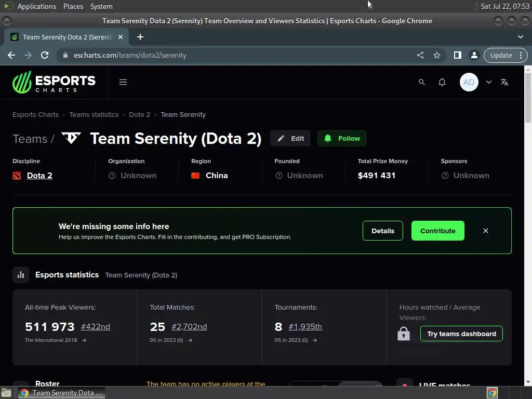Click Sponsors unknown question icon
The image size is (532, 399).
coord(445,176)
